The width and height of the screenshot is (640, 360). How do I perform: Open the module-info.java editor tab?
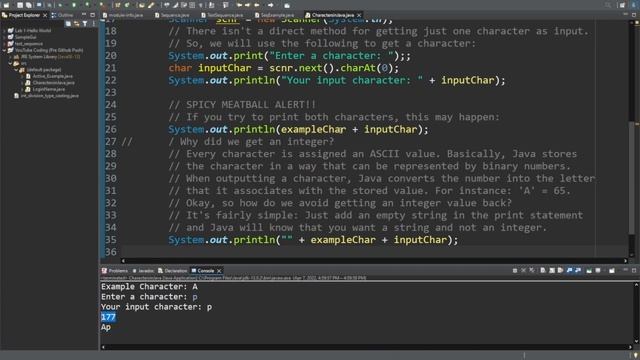pyautogui.click(x=123, y=15)
